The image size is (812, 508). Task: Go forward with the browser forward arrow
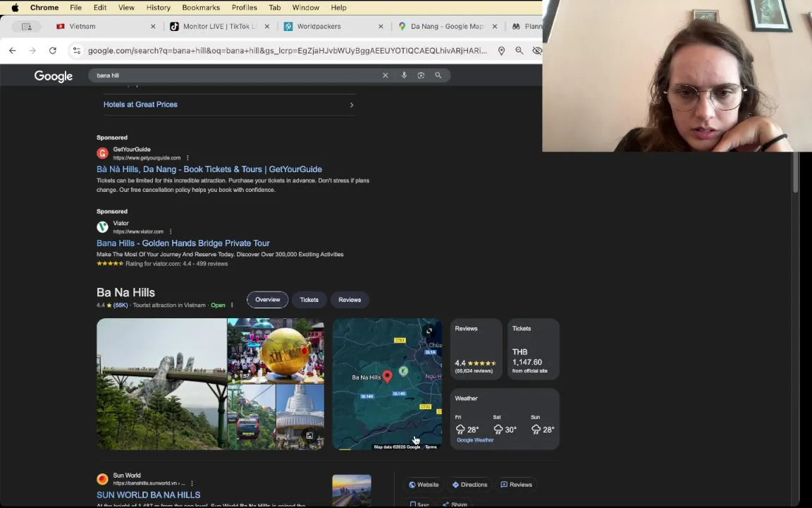(32, 50)
